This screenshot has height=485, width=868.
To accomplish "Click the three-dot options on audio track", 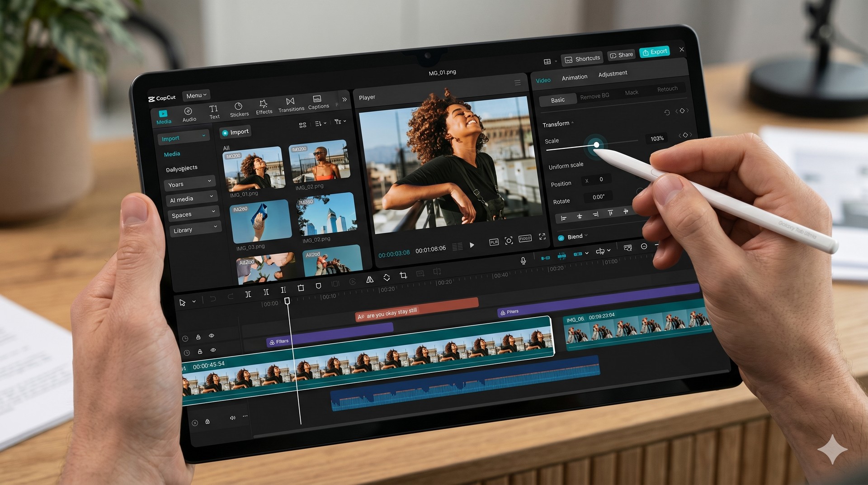I will 245,416.
